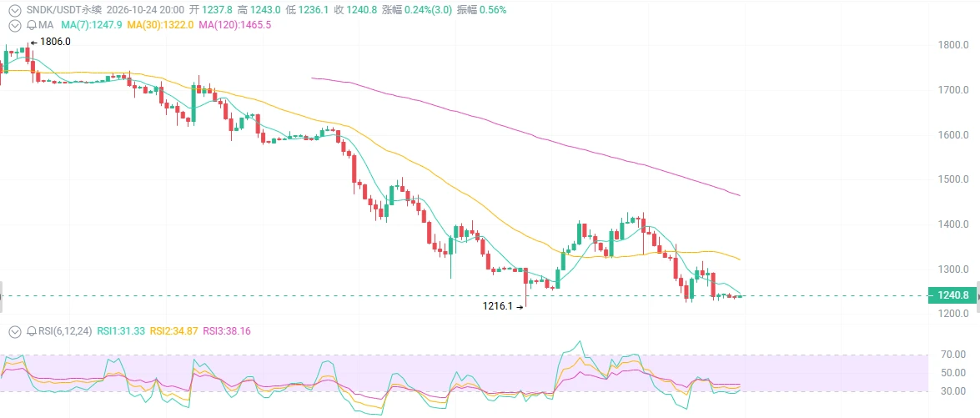
Task: Click the 50.00 RSI axis label
Action: [x=954, y=373]
